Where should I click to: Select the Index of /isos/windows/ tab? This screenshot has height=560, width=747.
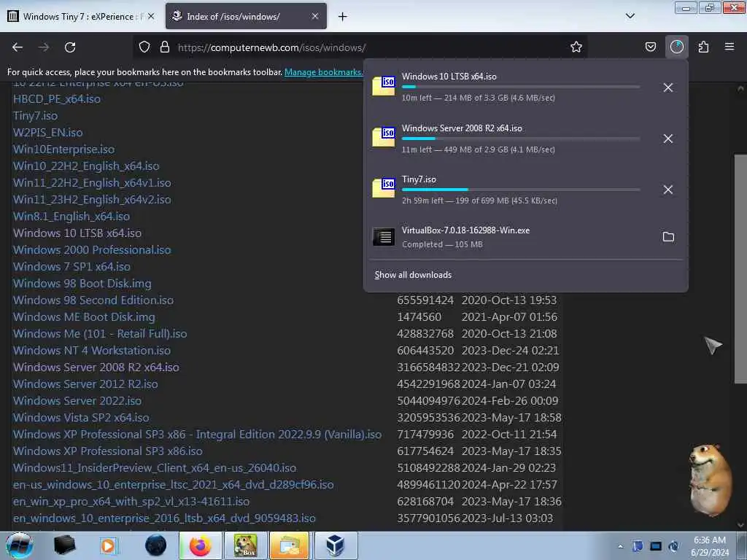(x=246, y=16)
